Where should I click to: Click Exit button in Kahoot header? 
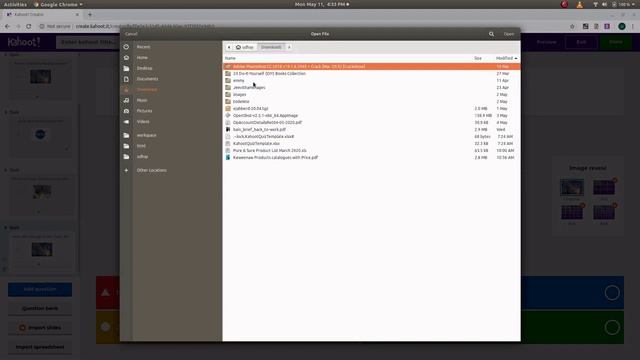(x=581, y=42)
